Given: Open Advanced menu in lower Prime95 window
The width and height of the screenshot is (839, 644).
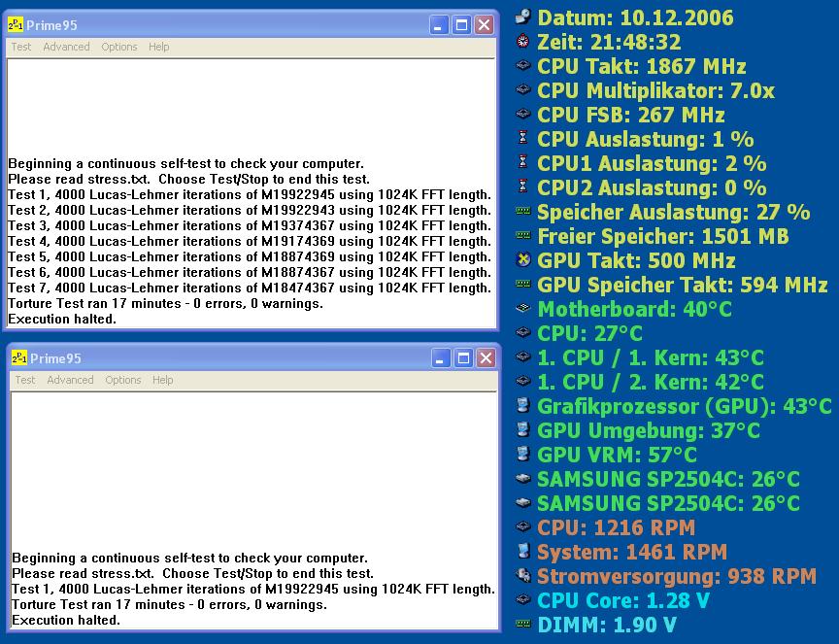Looking at the screenshot, I should (70, 380).
